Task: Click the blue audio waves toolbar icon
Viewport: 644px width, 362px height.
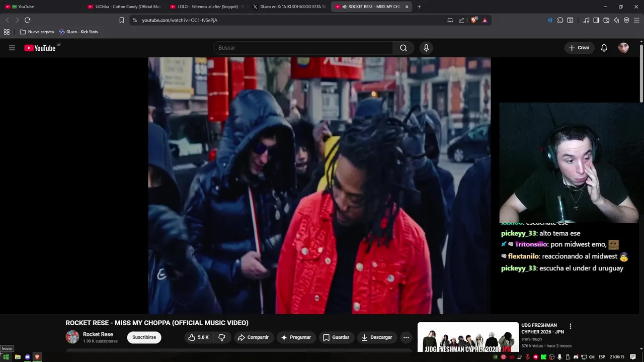Action: [550, 20]
